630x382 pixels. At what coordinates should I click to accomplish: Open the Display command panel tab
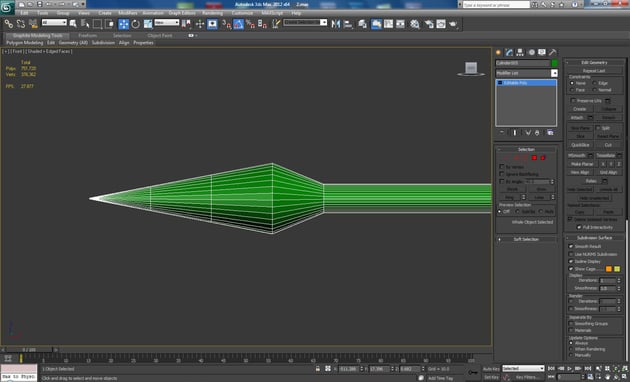pos(542,52)
